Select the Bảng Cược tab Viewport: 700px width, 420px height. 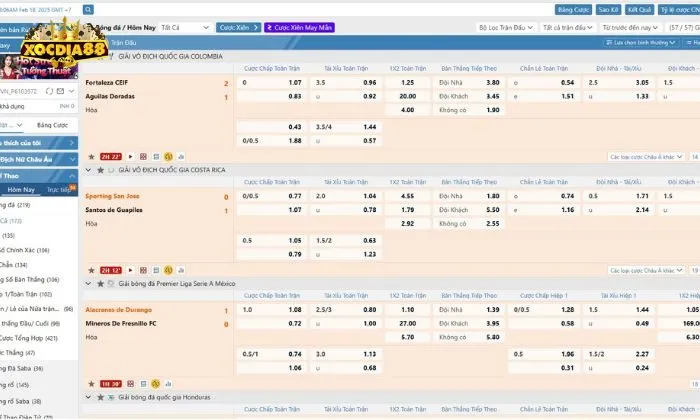point(52,125)
